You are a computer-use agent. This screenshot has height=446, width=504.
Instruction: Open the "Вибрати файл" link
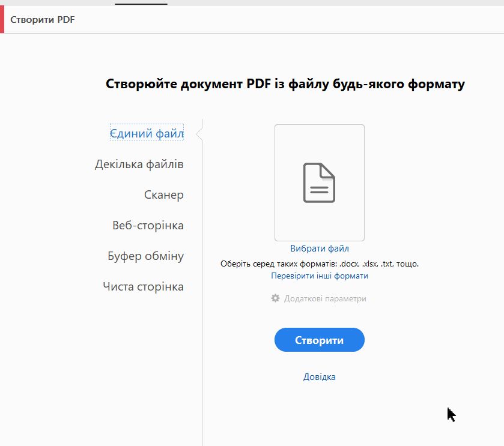pyautogui.click(x=319, y=249)
